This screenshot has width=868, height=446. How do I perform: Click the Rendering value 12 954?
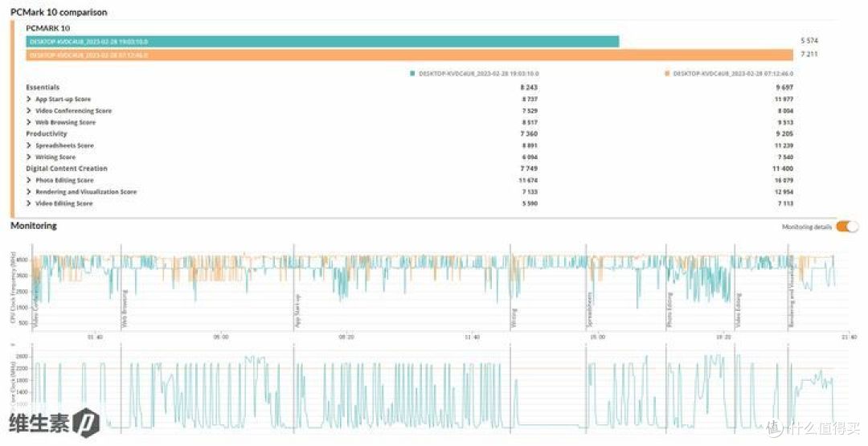784,192
